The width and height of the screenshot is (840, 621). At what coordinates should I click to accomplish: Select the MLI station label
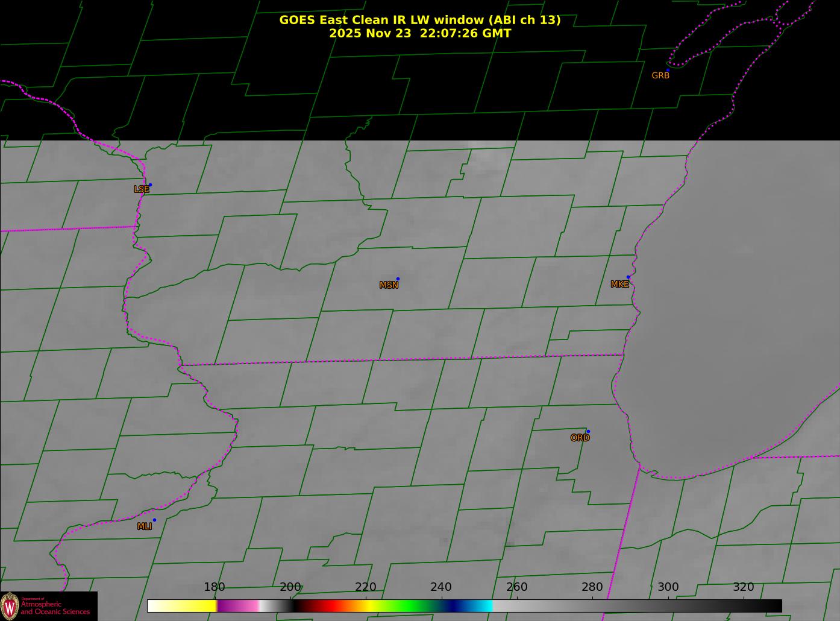145,526
